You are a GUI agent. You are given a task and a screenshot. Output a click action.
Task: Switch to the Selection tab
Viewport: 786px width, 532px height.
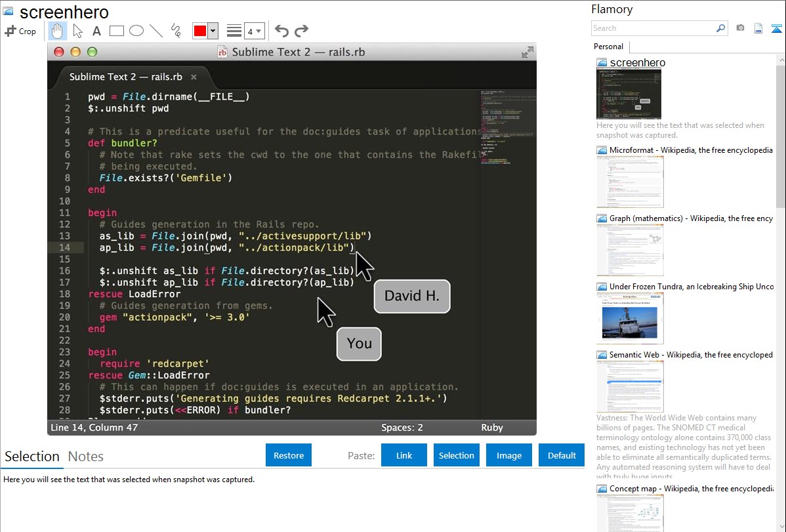[32, 457]
